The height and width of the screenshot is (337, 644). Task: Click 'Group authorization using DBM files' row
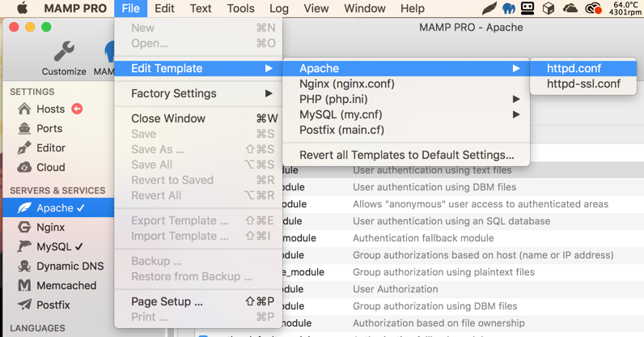(435, 306)
